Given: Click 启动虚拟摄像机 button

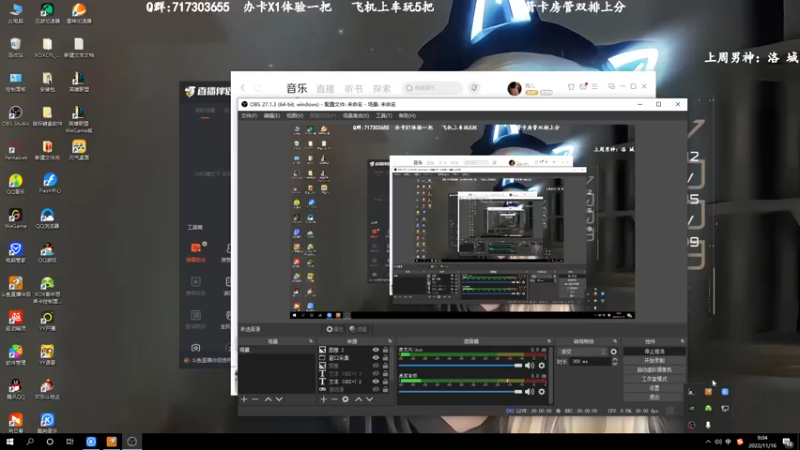Looking at the screenshot, I should tap(654, 369).
